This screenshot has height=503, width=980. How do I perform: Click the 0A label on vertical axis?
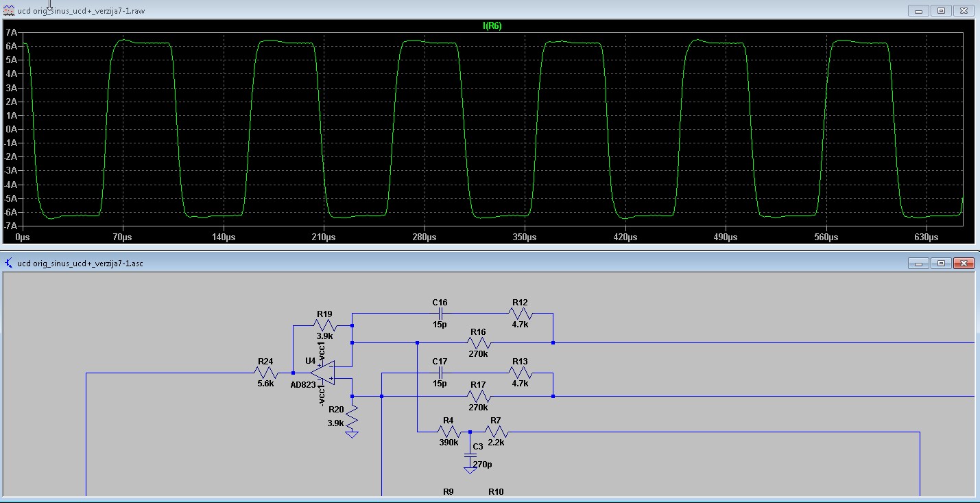[x=12, y=129]
